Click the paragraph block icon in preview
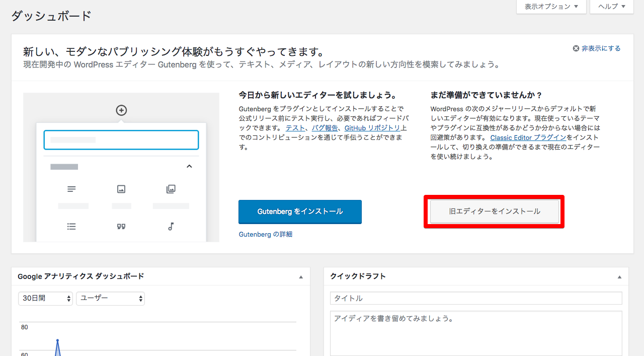 point(71,189)
